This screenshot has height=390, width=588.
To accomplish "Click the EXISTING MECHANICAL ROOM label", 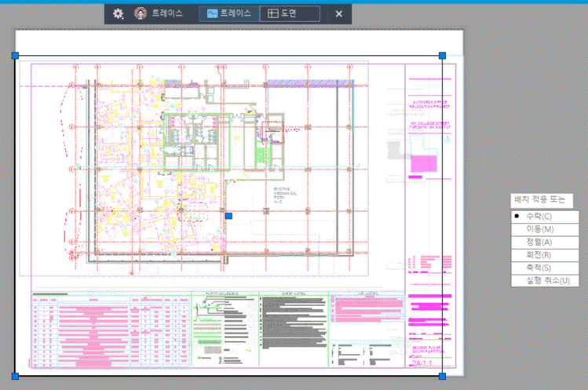I will click(x=285, y=195).
